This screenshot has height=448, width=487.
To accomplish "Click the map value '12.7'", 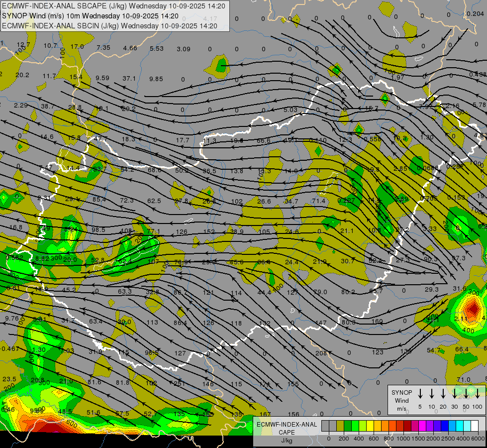I will 23,44.
